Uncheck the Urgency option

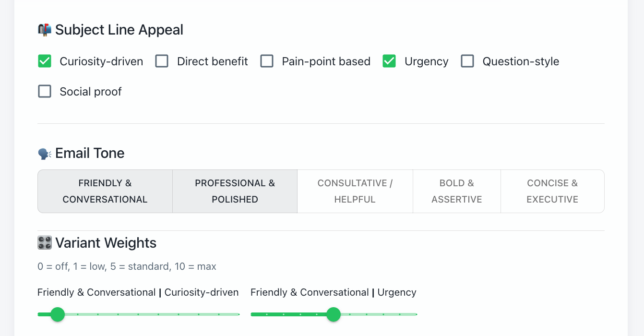click(x=389, y=61)
